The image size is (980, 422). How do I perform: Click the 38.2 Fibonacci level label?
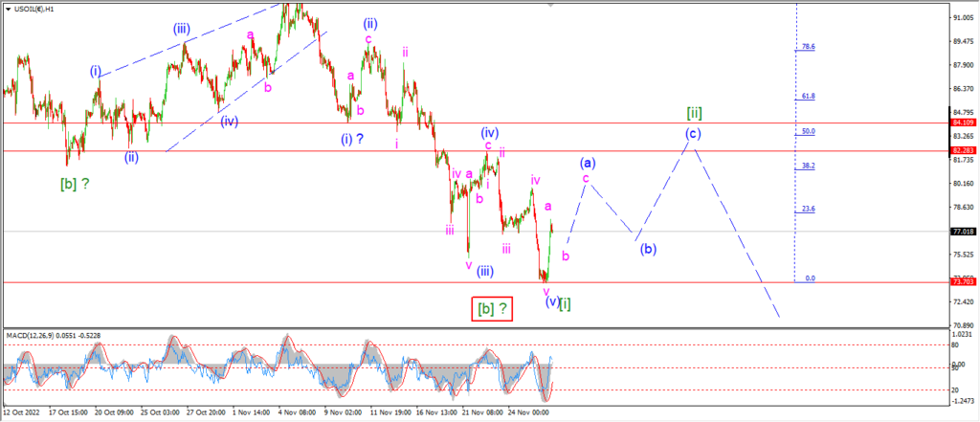809,166
